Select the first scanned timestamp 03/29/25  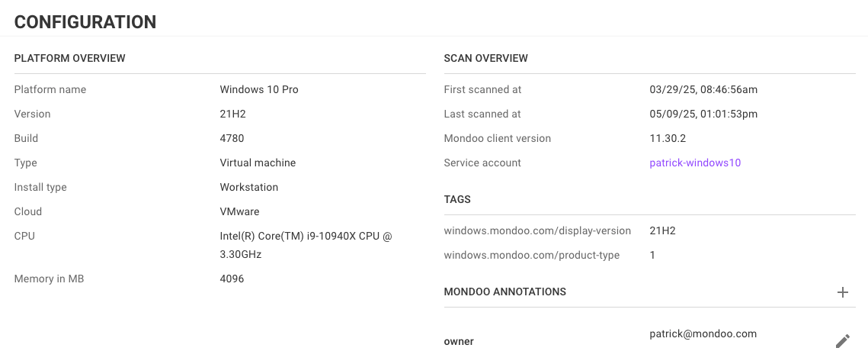[703, 89]
